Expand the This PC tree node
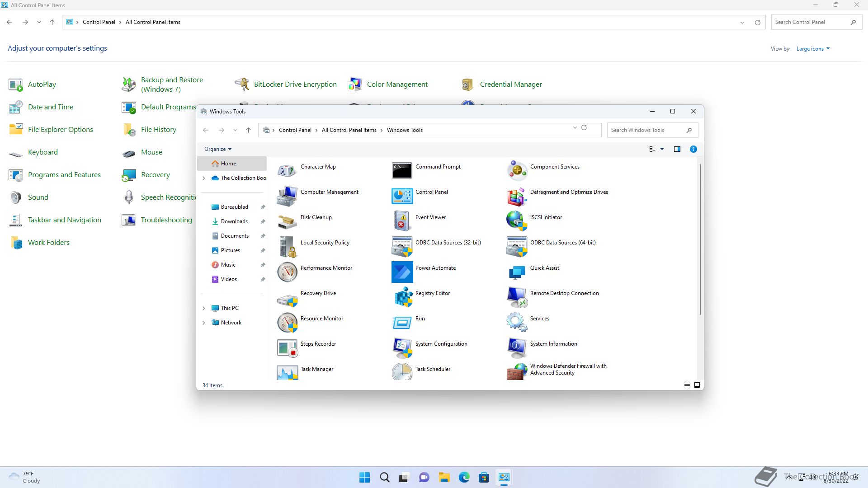Screen dimensions: 868x488 [203, 308]
